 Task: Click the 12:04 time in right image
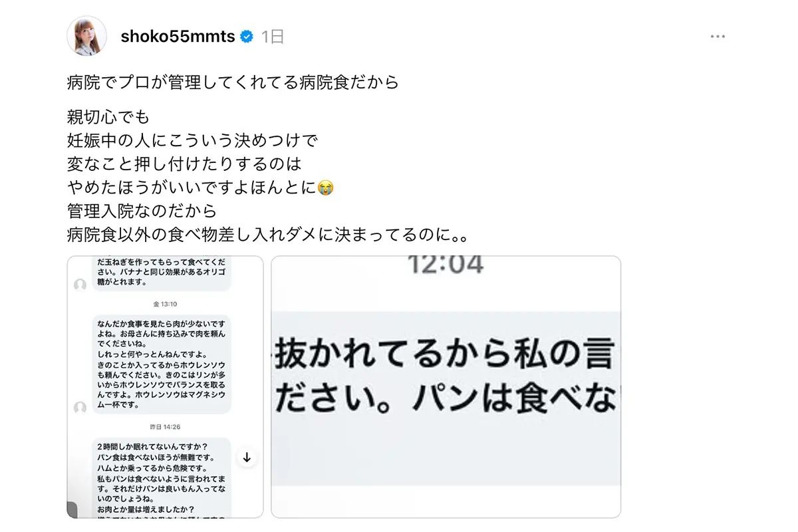tap(446, 265)
